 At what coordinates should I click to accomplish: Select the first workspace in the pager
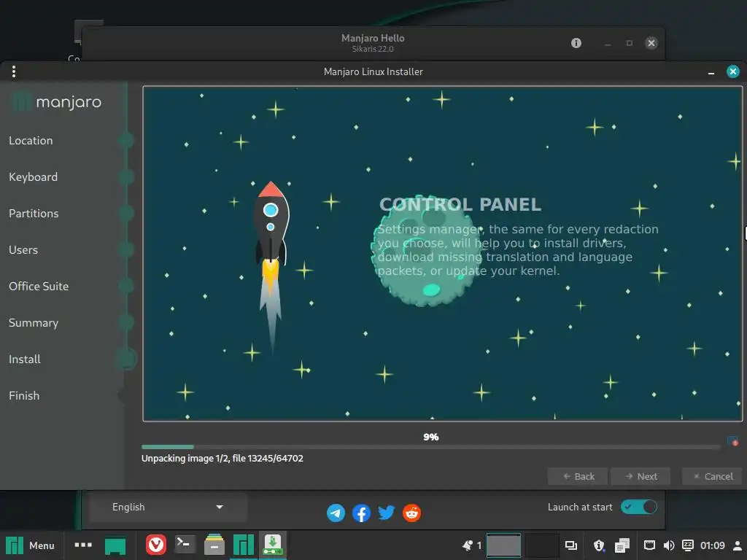[503, 545]
